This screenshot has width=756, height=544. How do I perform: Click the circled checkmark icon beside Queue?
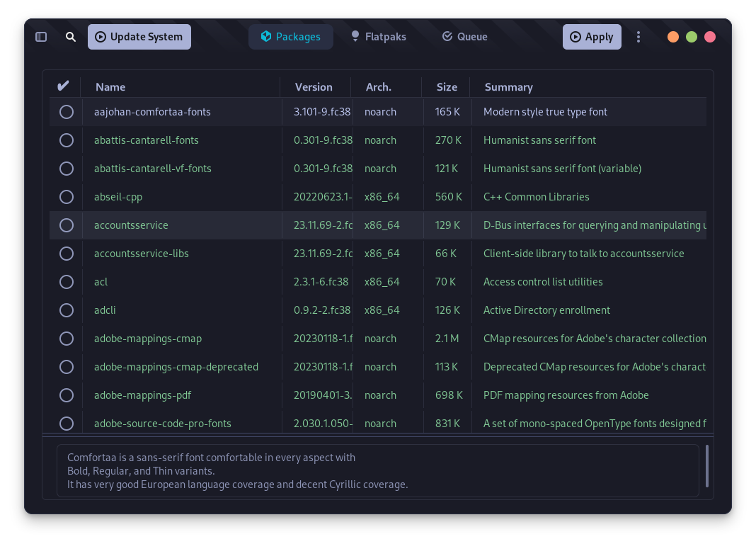[x=447, y=36]
